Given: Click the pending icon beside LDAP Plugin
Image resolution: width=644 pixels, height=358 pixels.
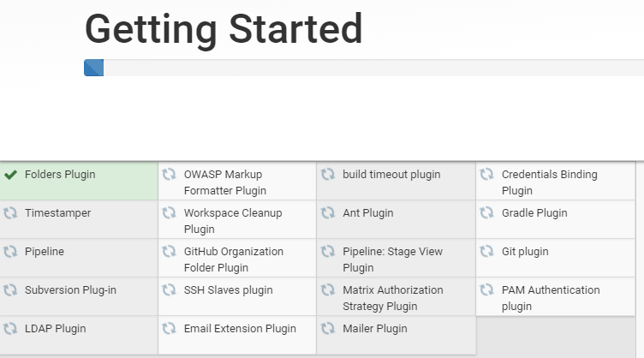Looking at the screenshot, I should coord(11,329).
